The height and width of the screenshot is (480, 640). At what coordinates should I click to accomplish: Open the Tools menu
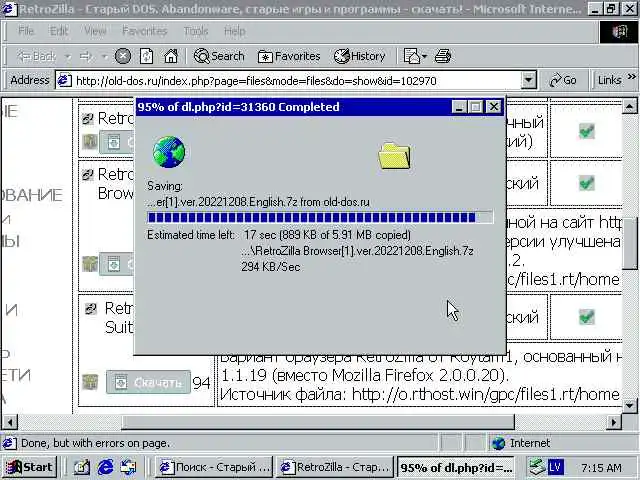[x=196, y=31]
